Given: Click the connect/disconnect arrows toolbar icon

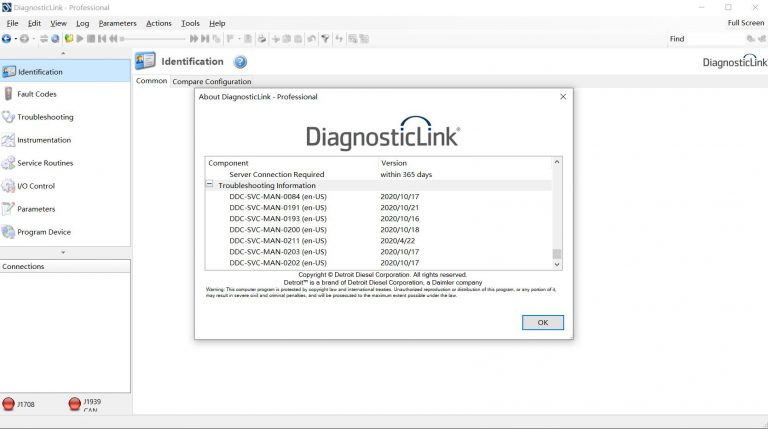Looking at the screenshot, I should (44, 39).
